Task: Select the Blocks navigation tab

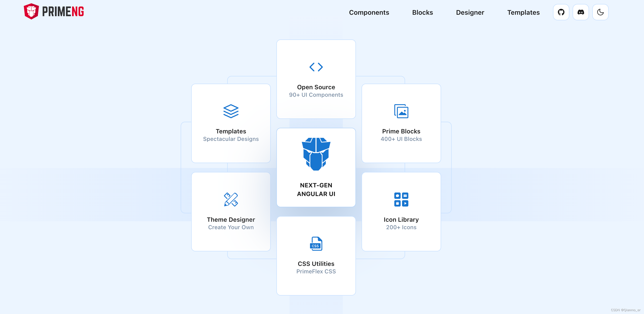Action: point(423,12)
